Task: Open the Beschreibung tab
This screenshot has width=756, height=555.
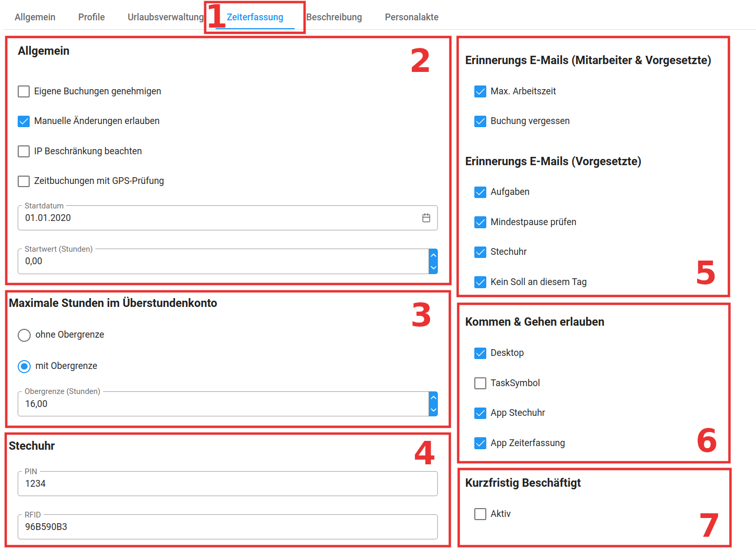Action: [x=334, y=17]
